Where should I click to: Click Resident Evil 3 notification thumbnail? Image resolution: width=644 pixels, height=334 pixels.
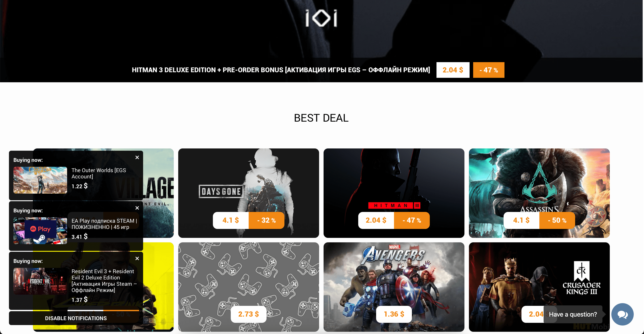pos(40,281)
